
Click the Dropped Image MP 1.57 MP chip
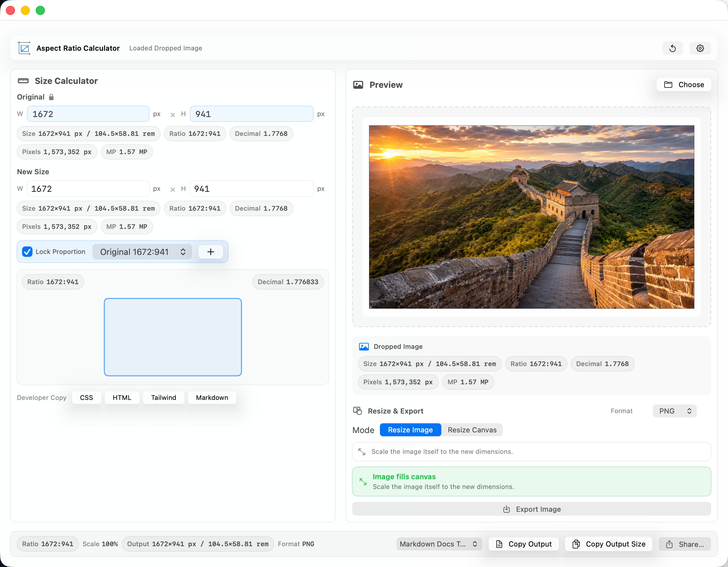tap(468, 382)
